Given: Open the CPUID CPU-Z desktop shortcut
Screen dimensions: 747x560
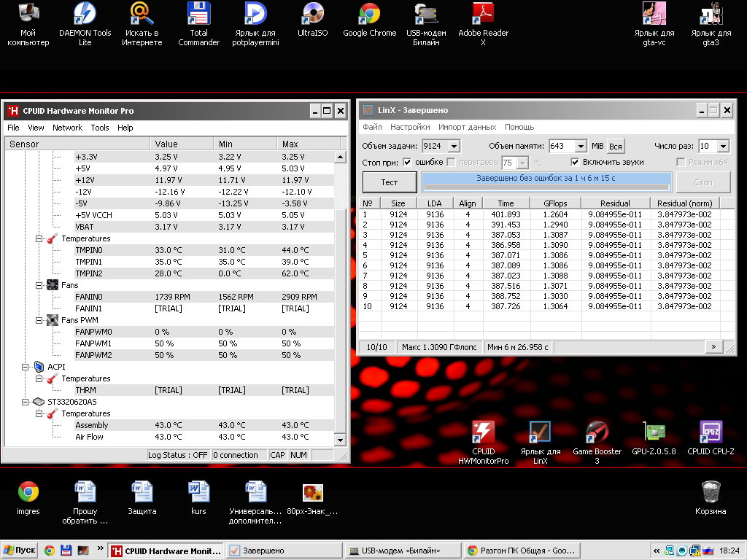Looking at the screenshot, I should click(711, 433).
